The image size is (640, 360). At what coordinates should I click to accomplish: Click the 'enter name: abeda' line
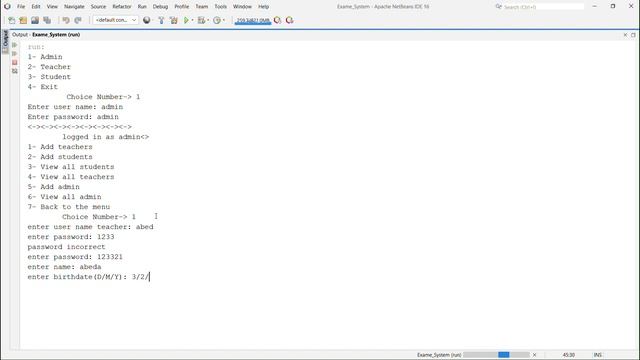pyautogui.click(x=64, y=267)
